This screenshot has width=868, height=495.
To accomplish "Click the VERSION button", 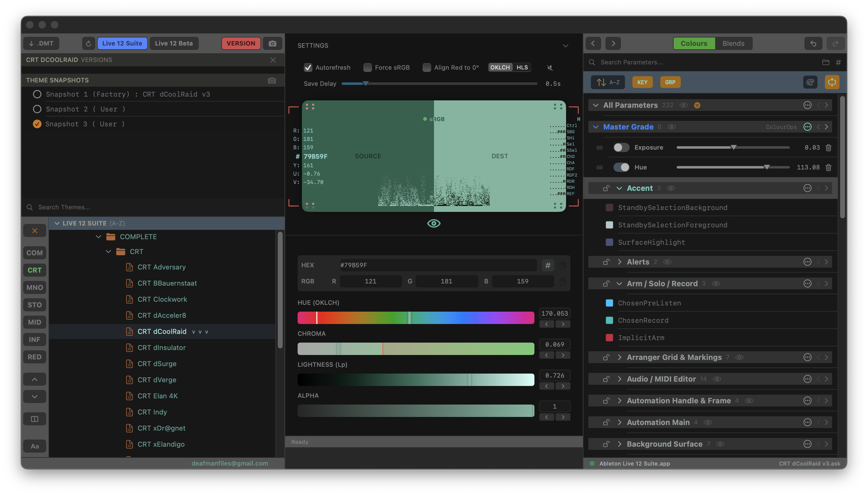I will point(241,43).
